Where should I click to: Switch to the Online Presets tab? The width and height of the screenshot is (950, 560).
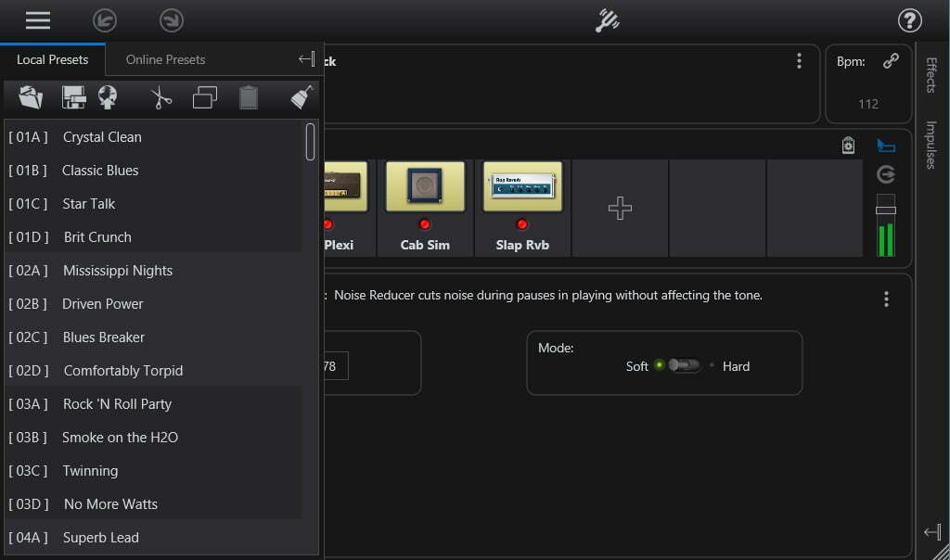pos(165,59)
